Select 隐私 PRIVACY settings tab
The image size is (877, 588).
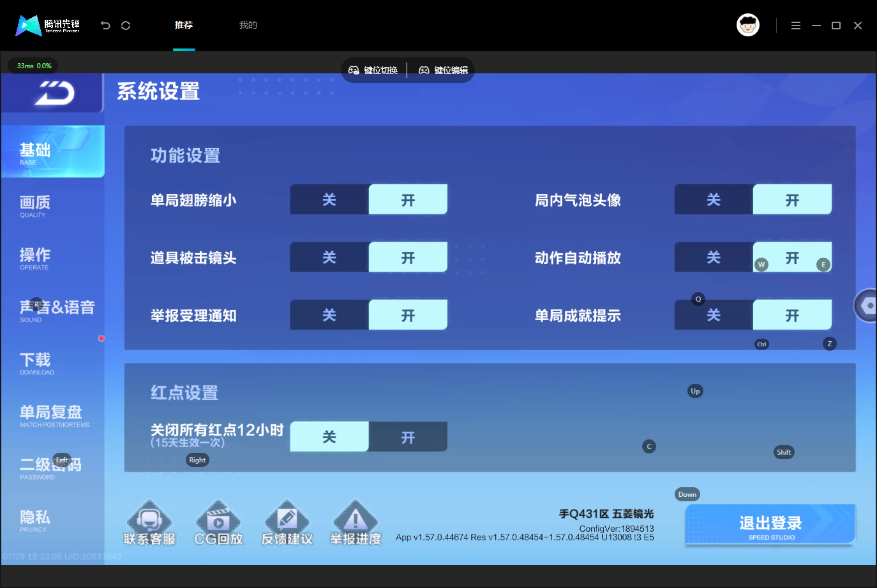point(53,520)
